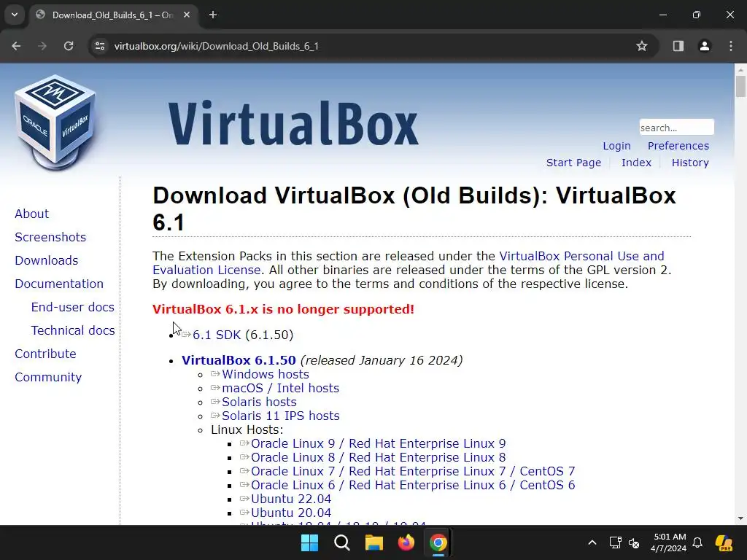Open the tab search dropdown arrow
747x560 pixels.
(x=15, y=15)
